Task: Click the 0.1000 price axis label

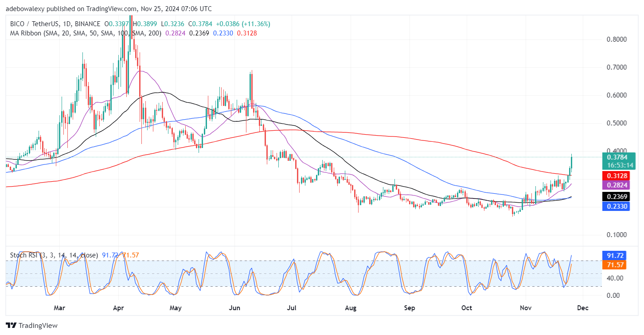Action: point(617,235)
